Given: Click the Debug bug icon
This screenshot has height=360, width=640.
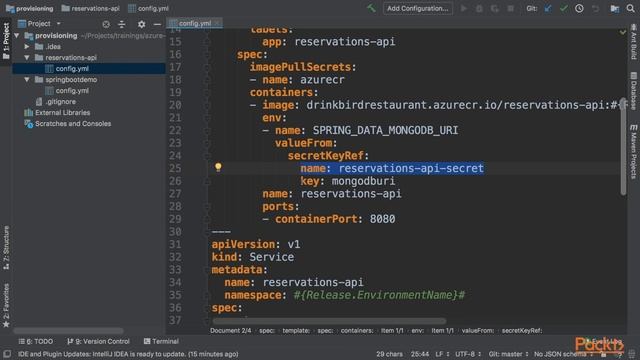Looking at the screenshot, I should [479, 8].
